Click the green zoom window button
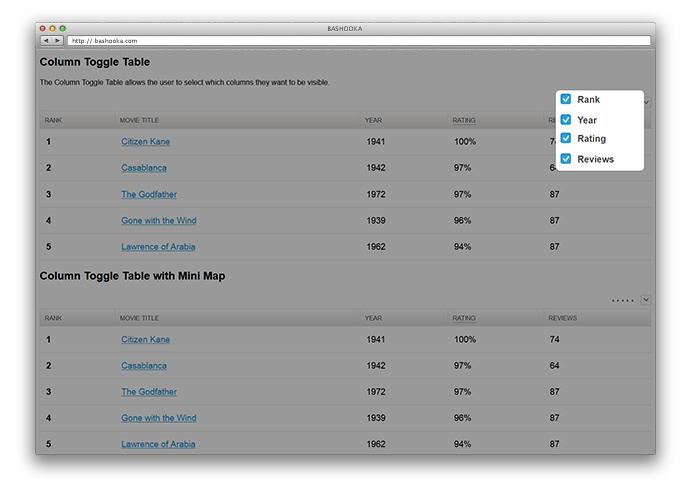Viewport: 690px width, 486px height. [x=62, y=28]
